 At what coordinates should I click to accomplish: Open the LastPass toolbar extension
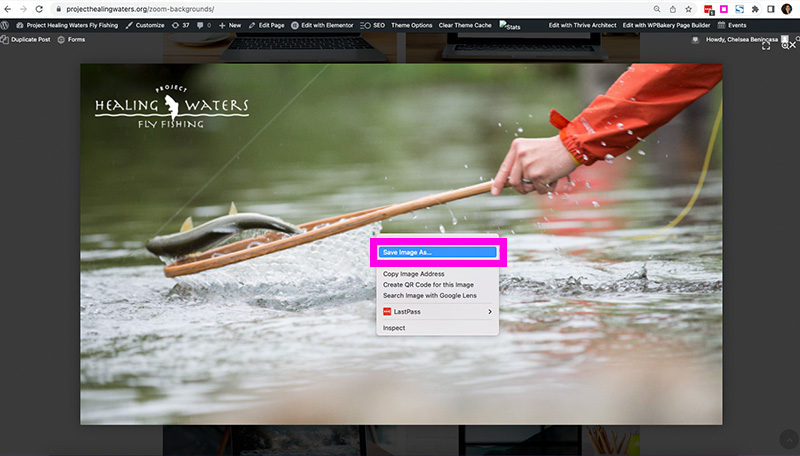(709, 9)
